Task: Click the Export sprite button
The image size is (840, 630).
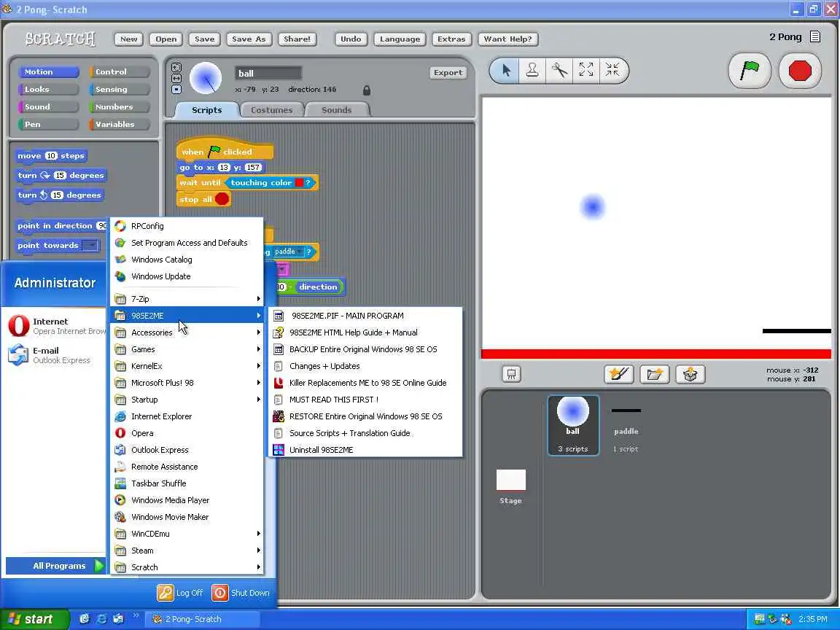Action: (x=448, y=73)
